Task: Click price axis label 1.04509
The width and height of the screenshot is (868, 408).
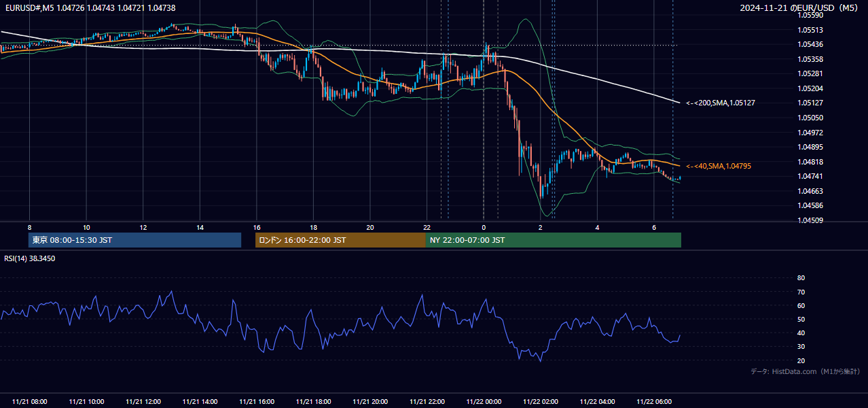Action: [x=810, y=220]
